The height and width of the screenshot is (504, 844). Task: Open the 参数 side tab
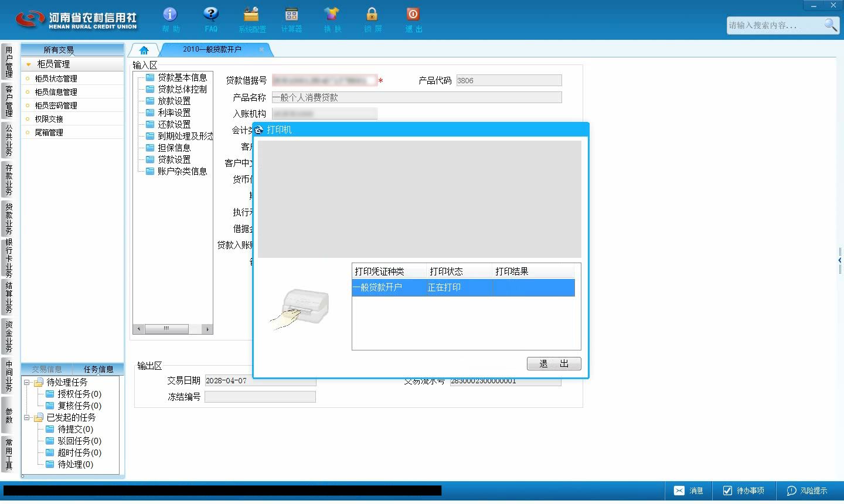pos(9,415)
